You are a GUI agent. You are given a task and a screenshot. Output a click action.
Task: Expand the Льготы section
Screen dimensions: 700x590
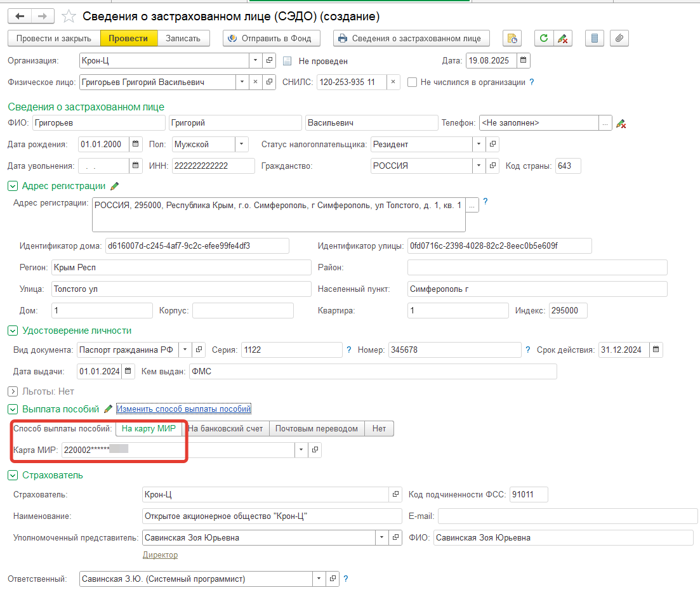[x=12, y=391]
